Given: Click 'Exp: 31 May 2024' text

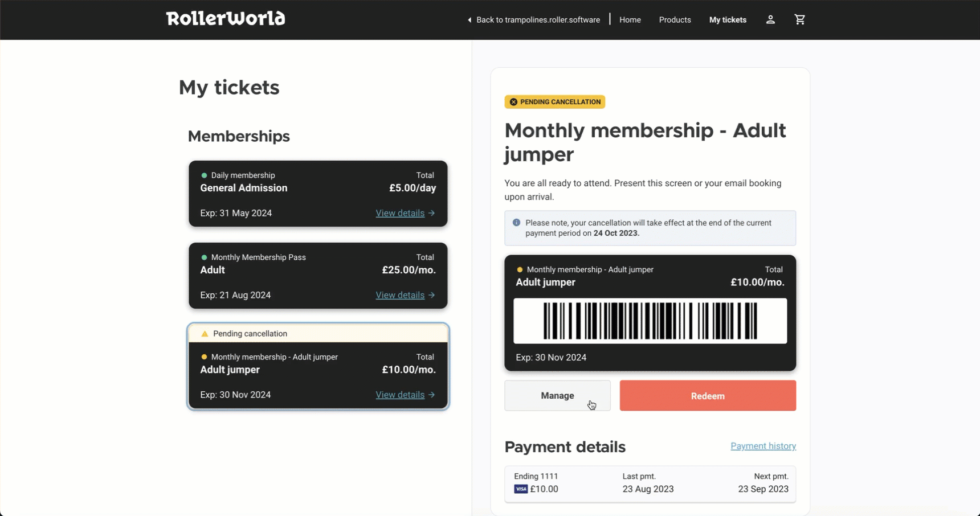Looking at the screenshot, I should pyautogui.click(x=236, y=213).
